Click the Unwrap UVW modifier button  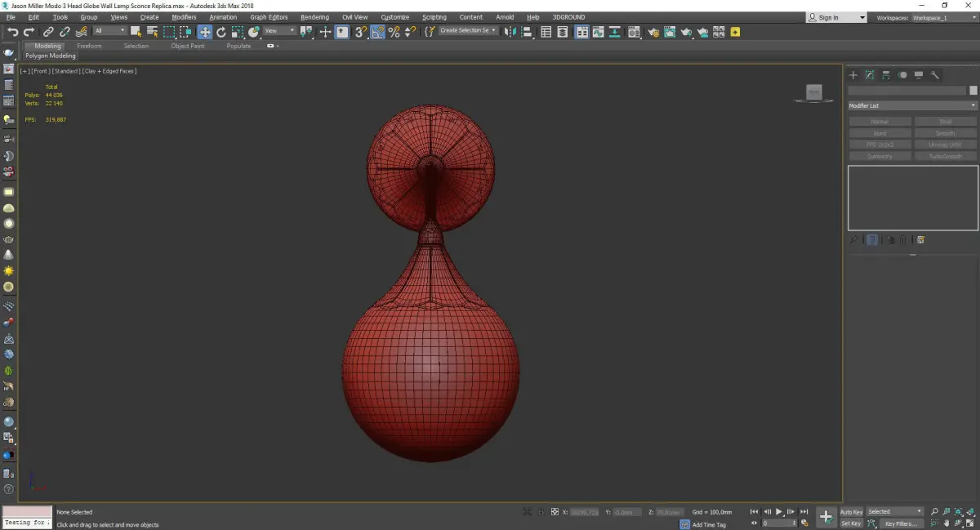click(945, 145)
